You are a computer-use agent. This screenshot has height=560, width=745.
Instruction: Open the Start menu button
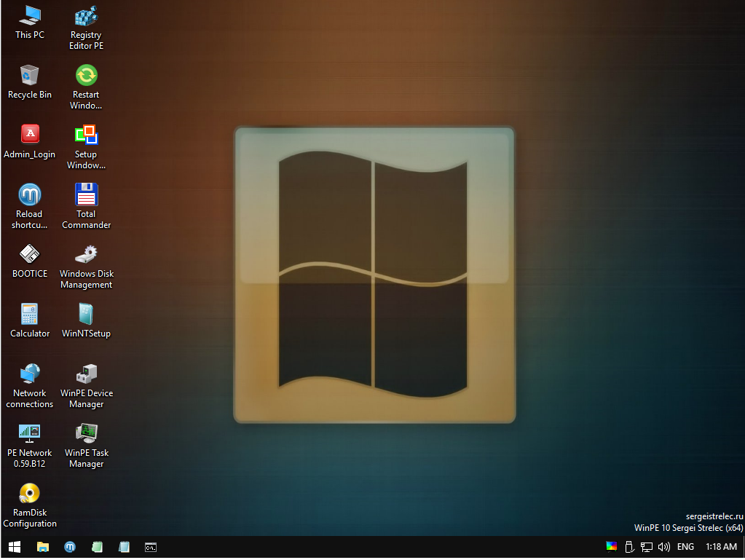tap(15, 547)
